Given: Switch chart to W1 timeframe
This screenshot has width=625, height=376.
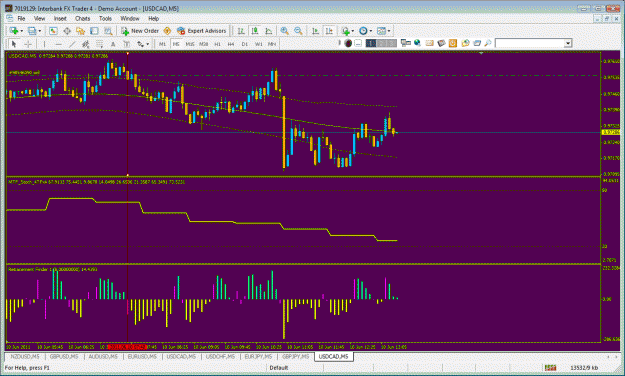Looking at the screenshot, I should click(258, 44).
